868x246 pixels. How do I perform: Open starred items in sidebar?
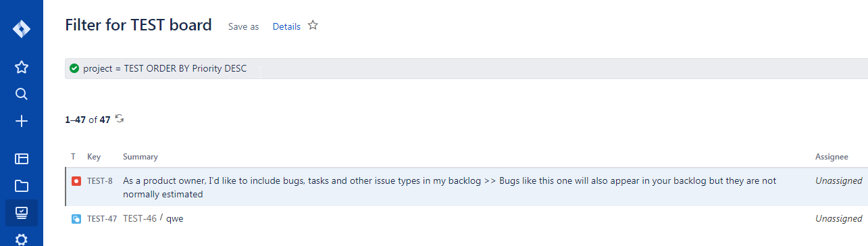click(22, 67)
